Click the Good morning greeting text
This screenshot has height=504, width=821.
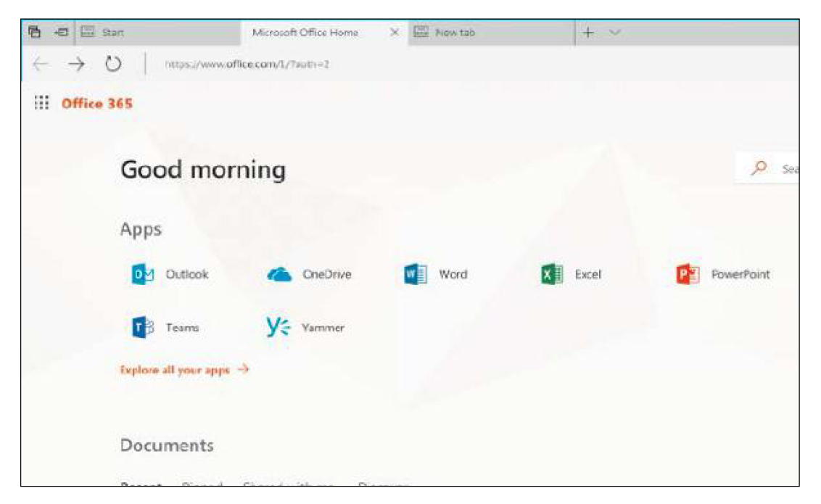tap(203, 170)
